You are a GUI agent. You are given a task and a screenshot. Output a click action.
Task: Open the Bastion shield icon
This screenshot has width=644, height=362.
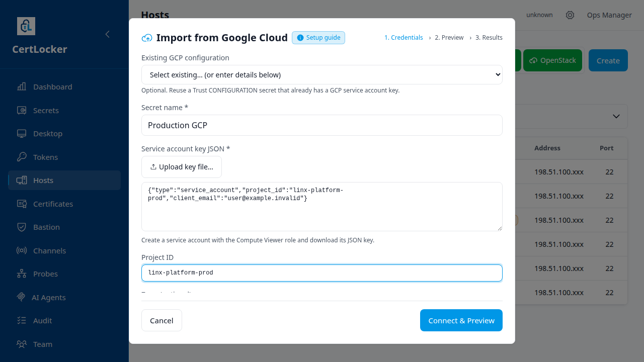(22, 227)
